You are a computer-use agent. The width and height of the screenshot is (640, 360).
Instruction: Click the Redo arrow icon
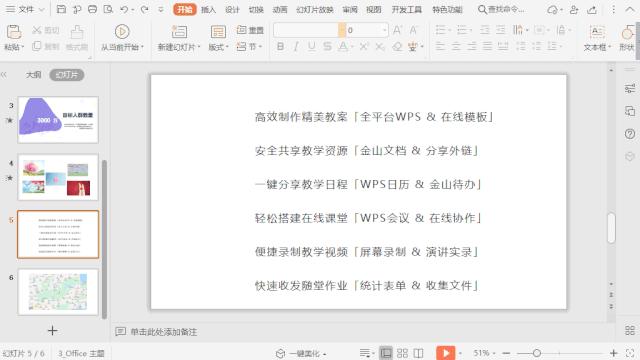[144, 9]
